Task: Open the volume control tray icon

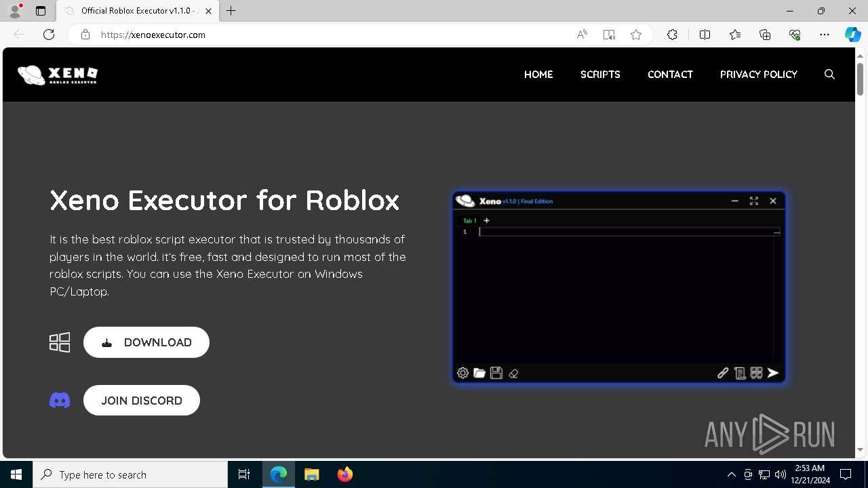Action: pos(781,474)
